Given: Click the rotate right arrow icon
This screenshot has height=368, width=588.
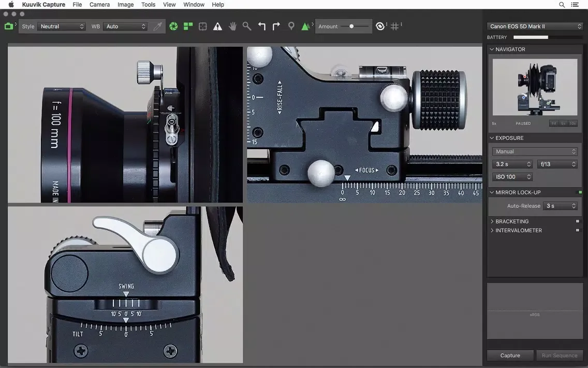Looking at the screenshot, I should tap(276, 26).
